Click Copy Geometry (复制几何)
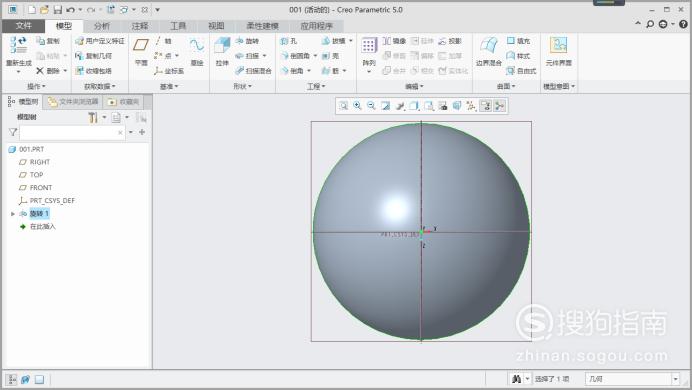Screen dimensions: 692x390 click(x=93, y=56)
